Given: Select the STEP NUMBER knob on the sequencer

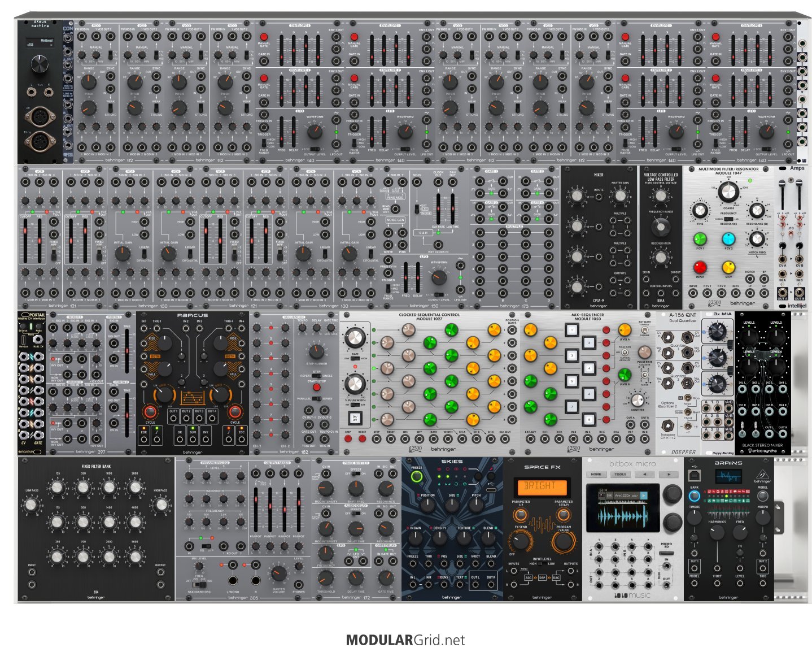Looking at the screenshot, I should [316, 351].
